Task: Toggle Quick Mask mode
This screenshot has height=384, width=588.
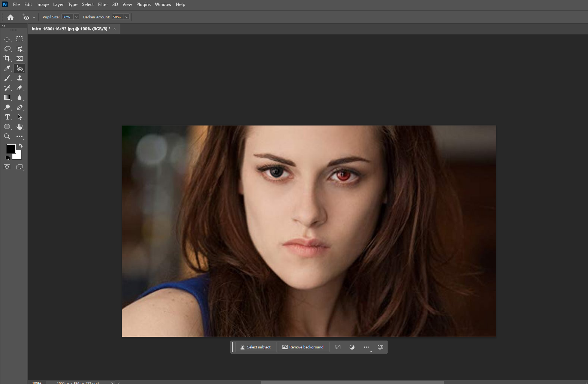Action: point(7,167)
